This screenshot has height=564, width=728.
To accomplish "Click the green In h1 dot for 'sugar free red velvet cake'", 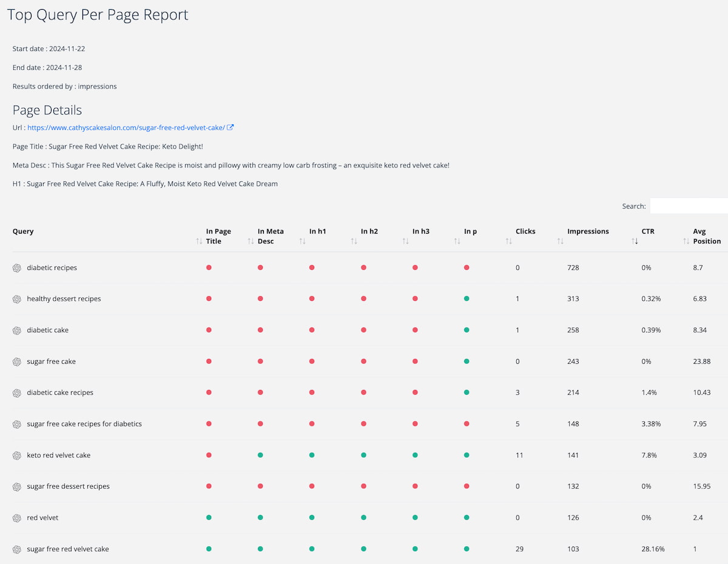I will (x=312, y=549).
